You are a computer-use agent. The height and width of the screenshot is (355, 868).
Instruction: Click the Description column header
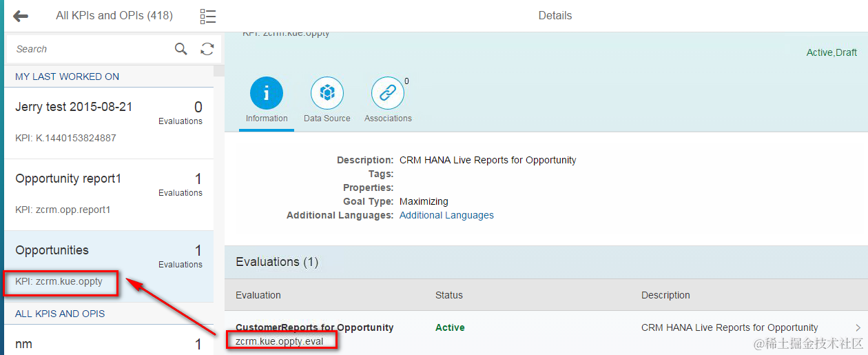[665, 295]
